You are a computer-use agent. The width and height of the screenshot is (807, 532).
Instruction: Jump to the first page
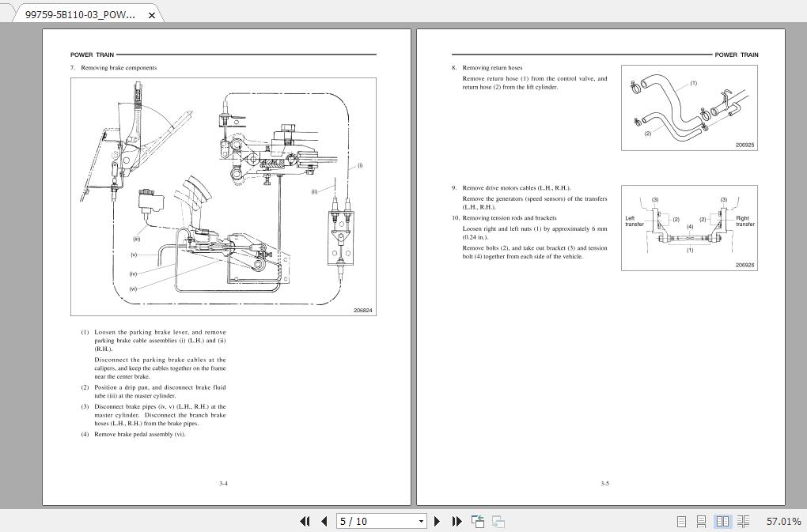305,522
